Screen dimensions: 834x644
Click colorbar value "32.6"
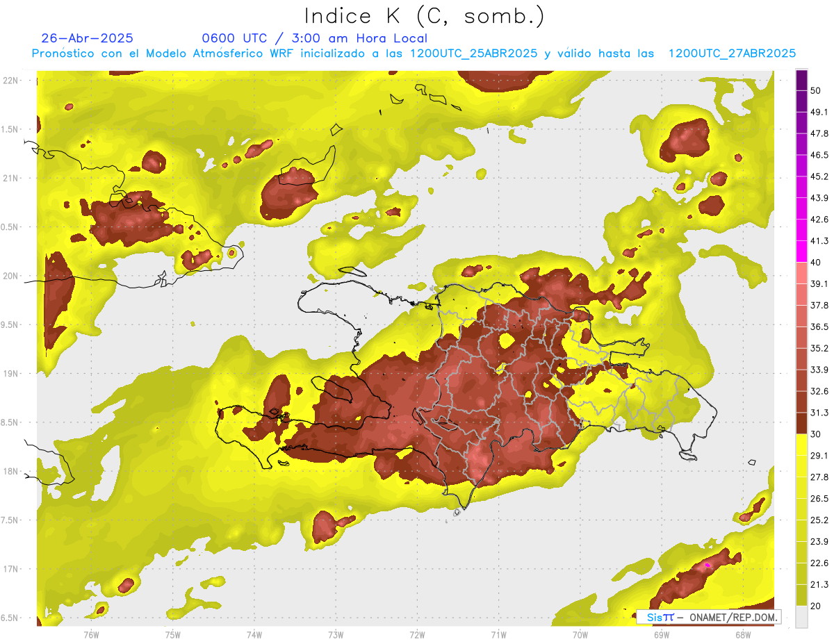click(819, 391)
